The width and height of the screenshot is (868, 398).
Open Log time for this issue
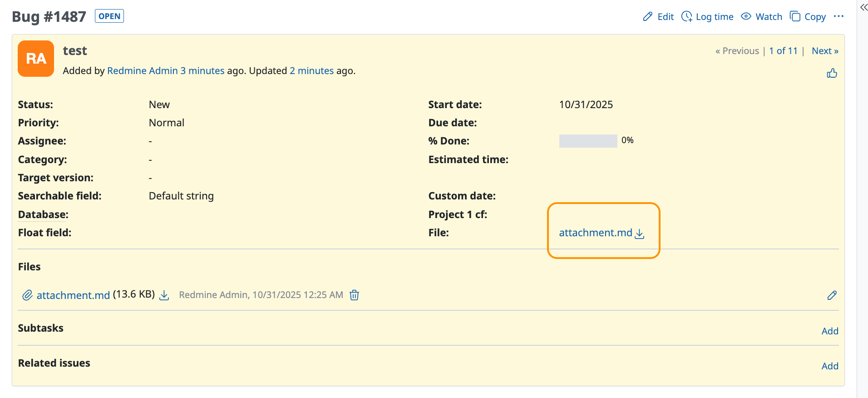707,17
